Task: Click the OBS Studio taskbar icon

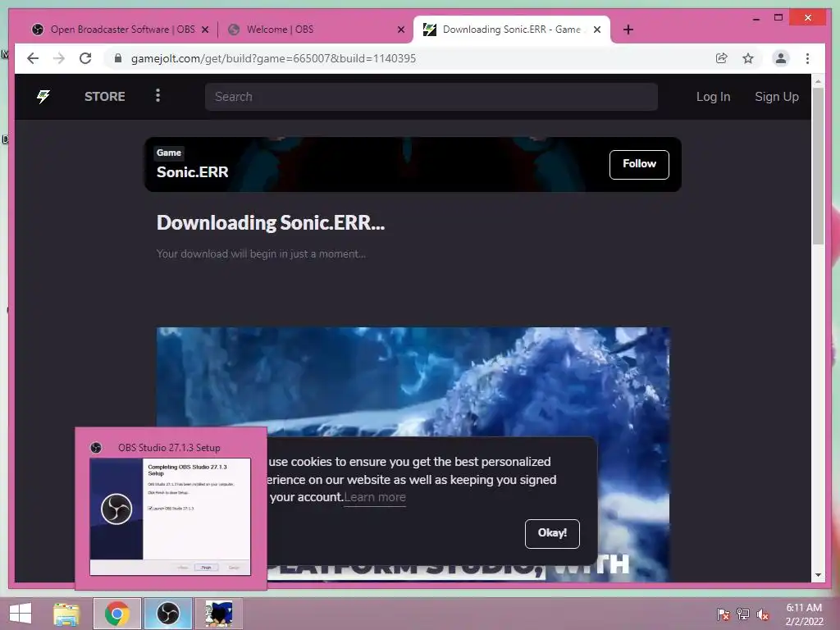Action: tap(167, 614)
